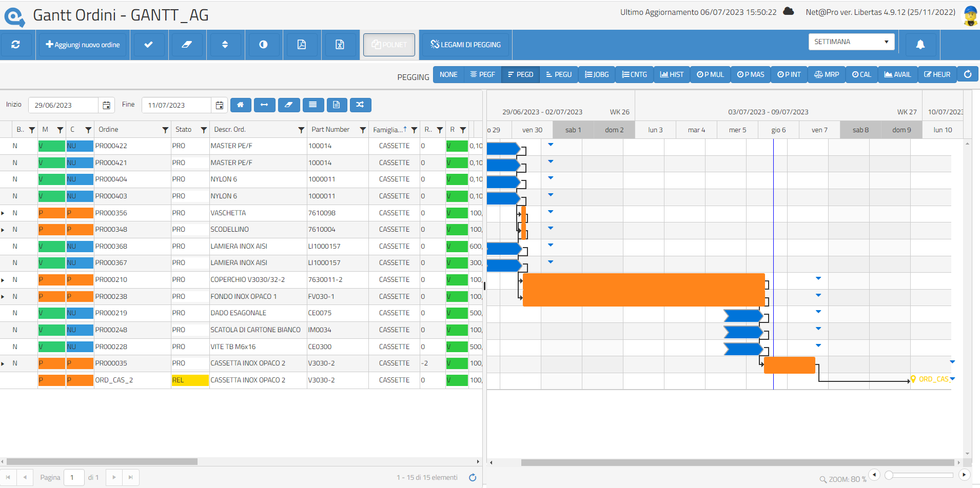This screenshot has height=488, width=980.
Task: Click the shuffle icon in the Gantt toolbar
Action: pos(360,105)
